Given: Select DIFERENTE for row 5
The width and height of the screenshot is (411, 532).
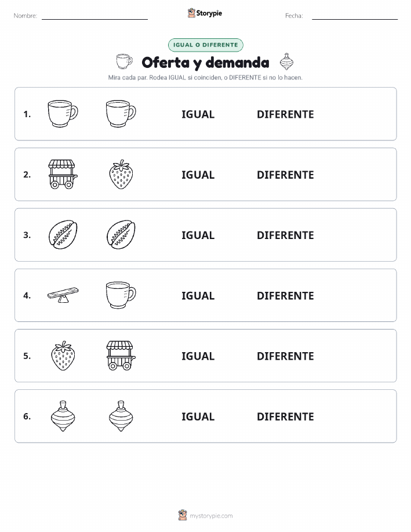Looking at the screenshot, I should pyautogui.click(x=285, y=356).
